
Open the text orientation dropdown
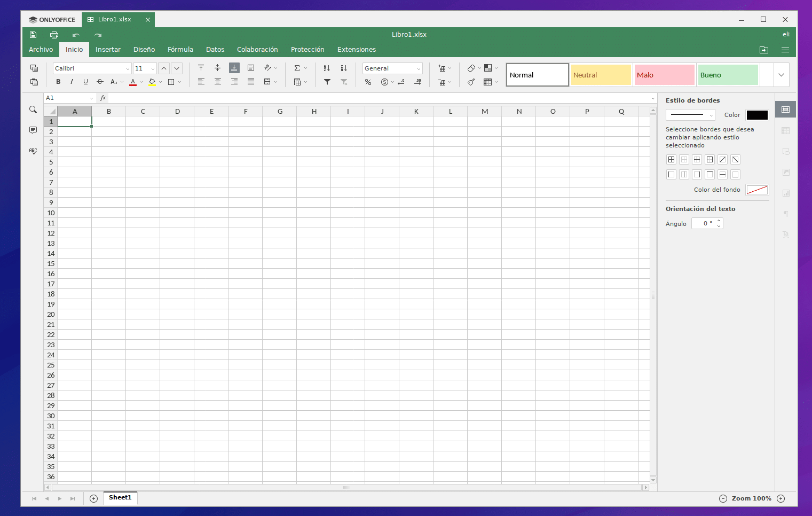(x=275, y=68)
